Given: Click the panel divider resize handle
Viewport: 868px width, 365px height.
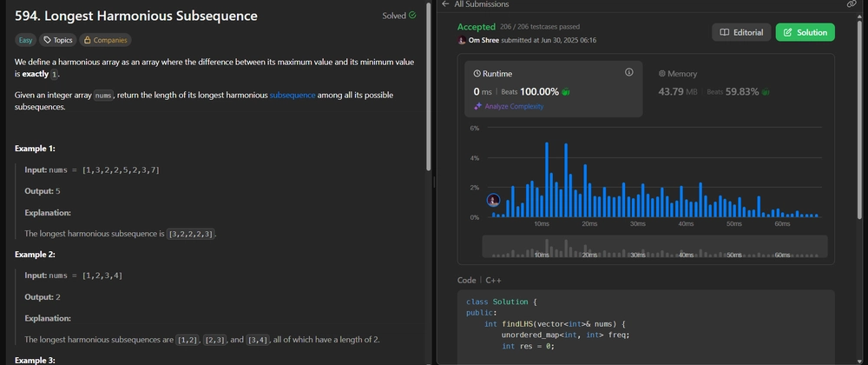Looking at the screenshot, I should (434, 182).
